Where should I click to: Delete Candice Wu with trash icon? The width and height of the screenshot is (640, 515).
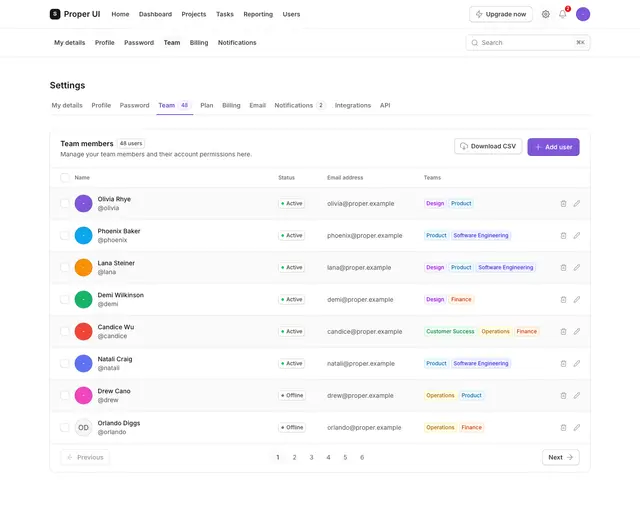pos(563,331)
